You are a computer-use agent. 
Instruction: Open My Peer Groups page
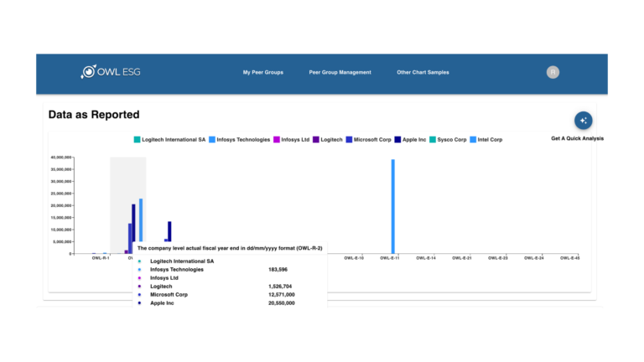[x=262, y=73]
